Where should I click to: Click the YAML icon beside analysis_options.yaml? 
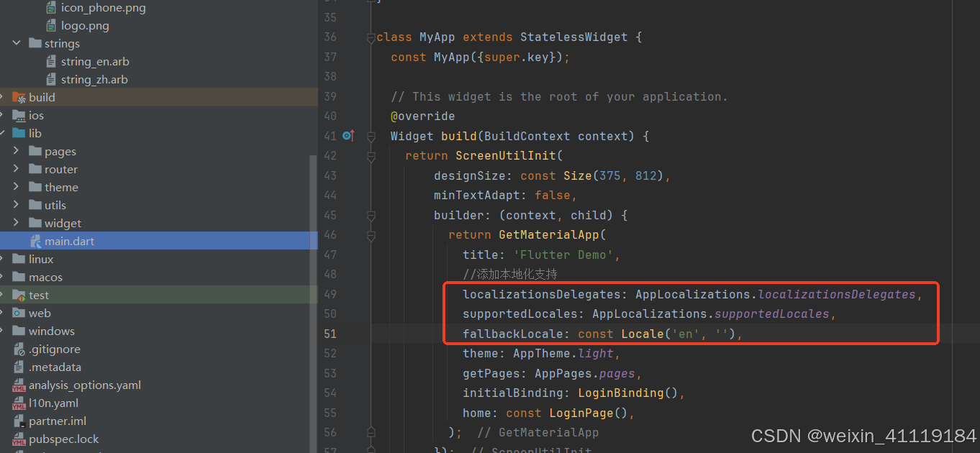[19, 385]
